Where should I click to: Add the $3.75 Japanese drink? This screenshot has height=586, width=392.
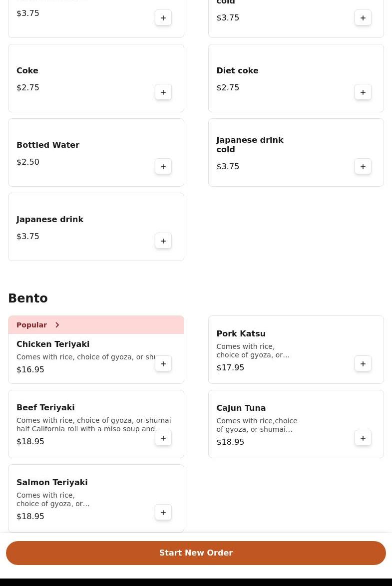pyautogui.click(x=163, y=241)
